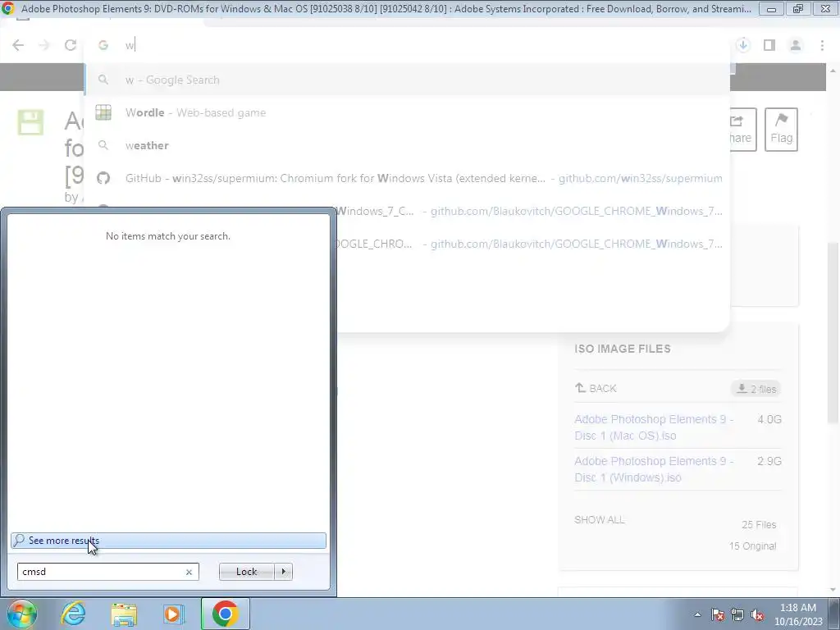Open the GOOGLE_CHROME_Windows_7_C suggestion link

coord(533,211)
